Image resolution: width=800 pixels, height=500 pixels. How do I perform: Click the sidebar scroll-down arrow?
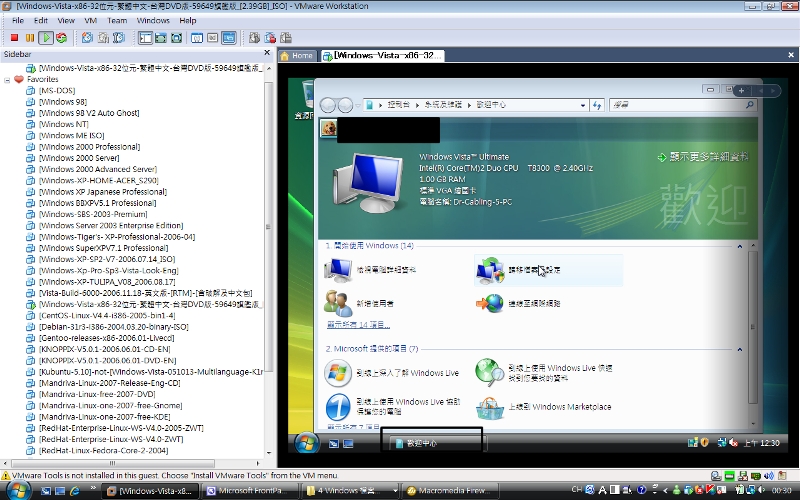(269, 453)
